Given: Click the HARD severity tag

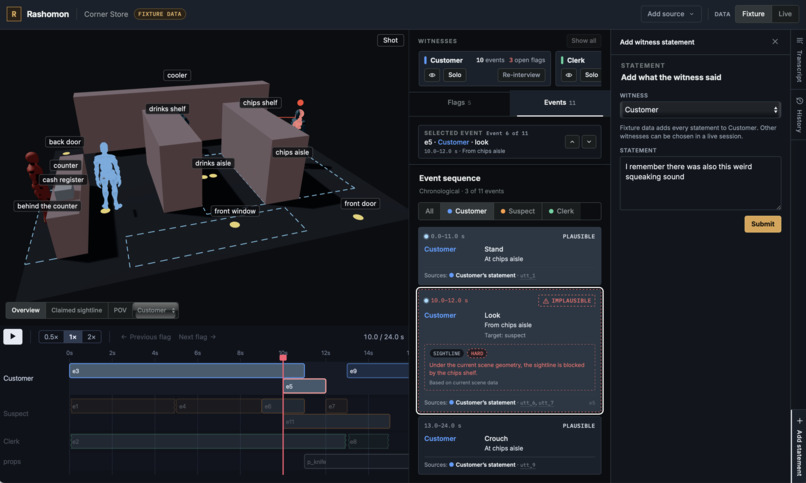Looking at the screenshot, I should (477, 354).
